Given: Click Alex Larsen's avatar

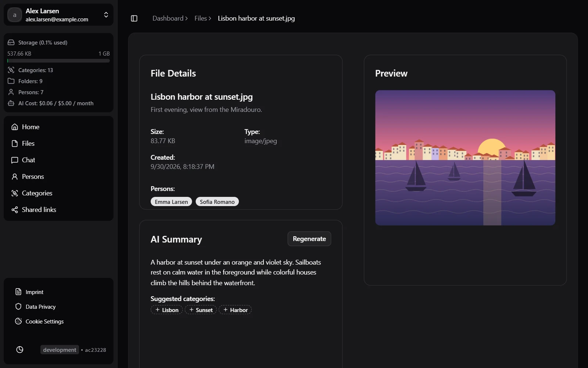Looking at the screenshot, I should pos(15,15).
